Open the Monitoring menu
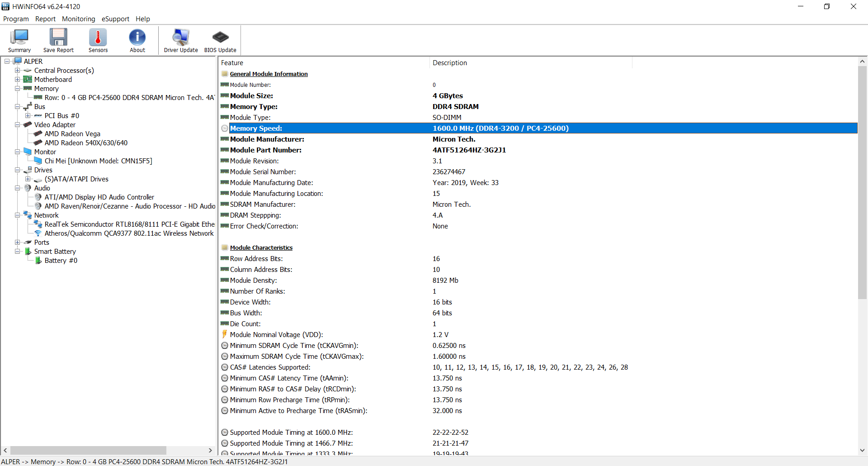This screenshot has height=466, width=868. pyautogui.click(x=79, y=19)
